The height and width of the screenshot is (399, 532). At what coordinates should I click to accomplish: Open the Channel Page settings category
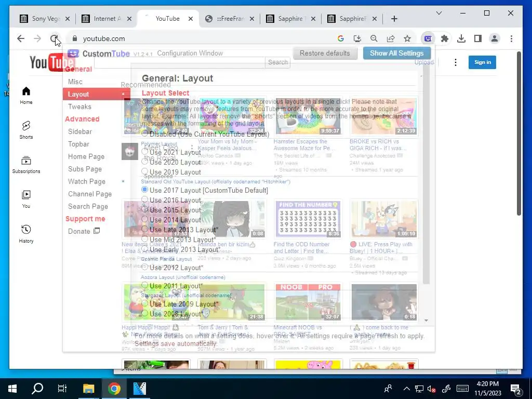(89, 194)
